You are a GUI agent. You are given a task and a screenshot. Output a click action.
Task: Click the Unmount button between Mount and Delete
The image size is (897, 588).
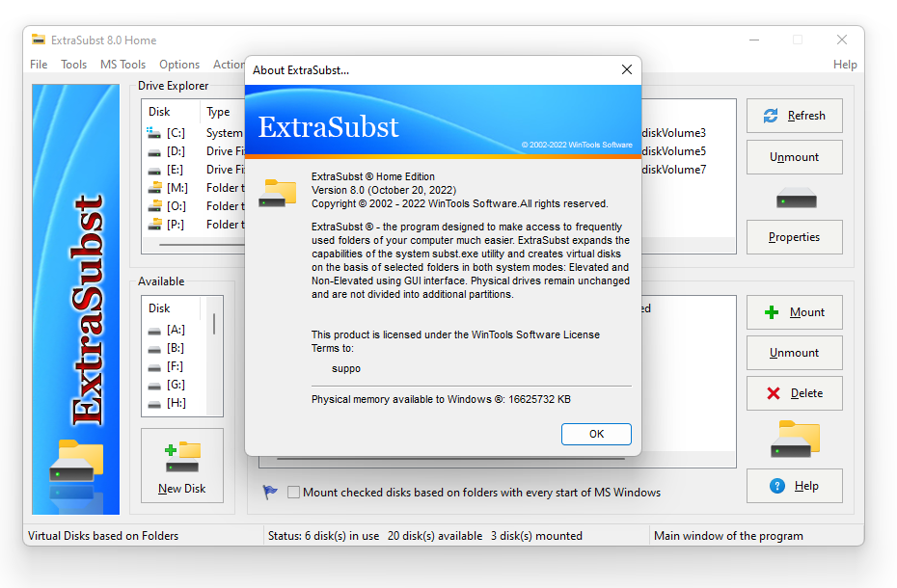click(x=794, y=353)
